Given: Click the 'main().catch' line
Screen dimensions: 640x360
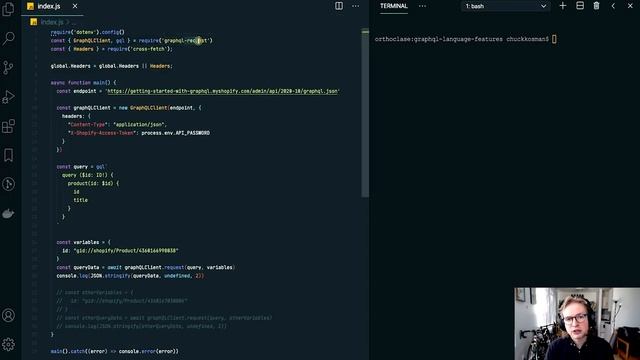Looking at the screenshot, I should click(x=115, y=351).
